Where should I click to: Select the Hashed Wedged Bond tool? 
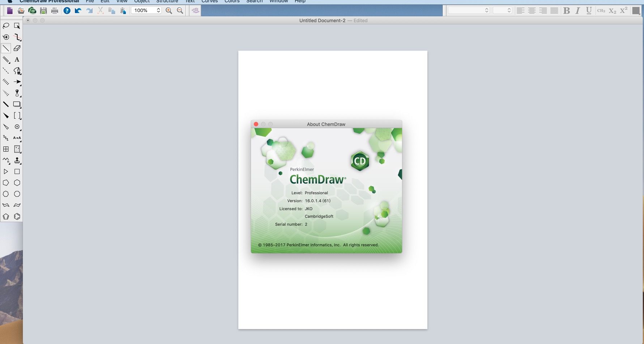(x=6, y=93)
